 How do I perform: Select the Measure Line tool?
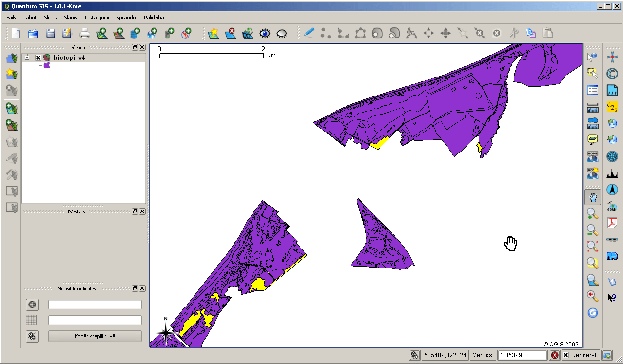(x=592, y=107)
